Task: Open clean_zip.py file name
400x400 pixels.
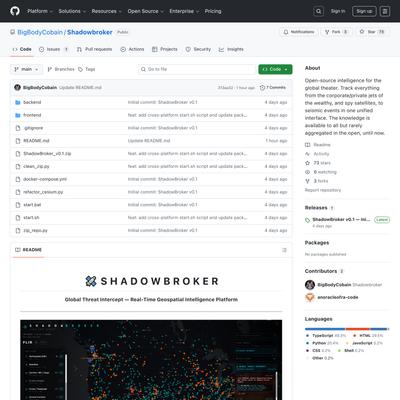Action: click(36, 167)
